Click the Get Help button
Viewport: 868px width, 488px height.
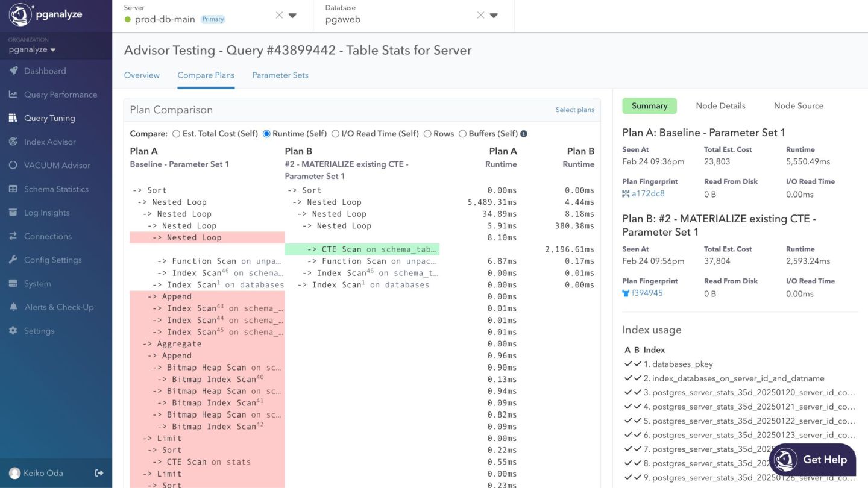(813, 460)
